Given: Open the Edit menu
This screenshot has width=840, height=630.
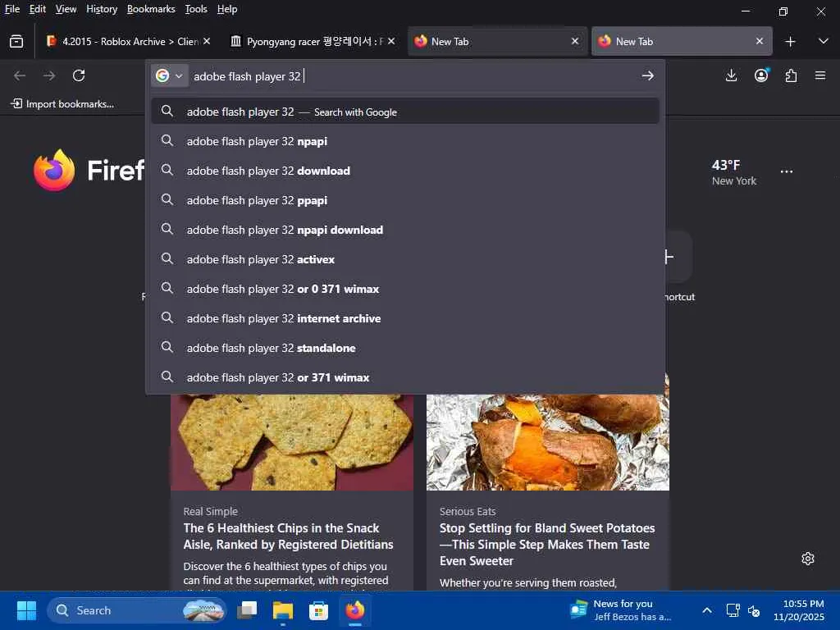Looking at the screenshot, I should pos(38,9).
